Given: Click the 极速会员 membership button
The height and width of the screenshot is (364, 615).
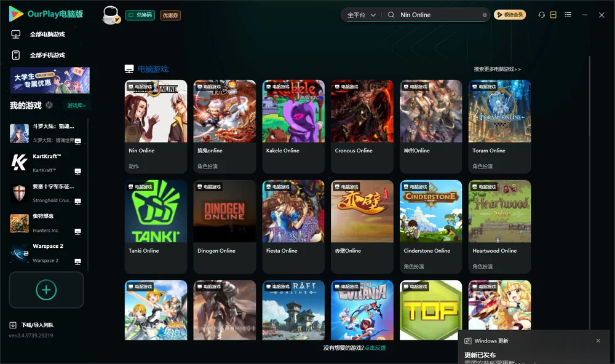Looking at the screenshot, I should coord(510,15).
